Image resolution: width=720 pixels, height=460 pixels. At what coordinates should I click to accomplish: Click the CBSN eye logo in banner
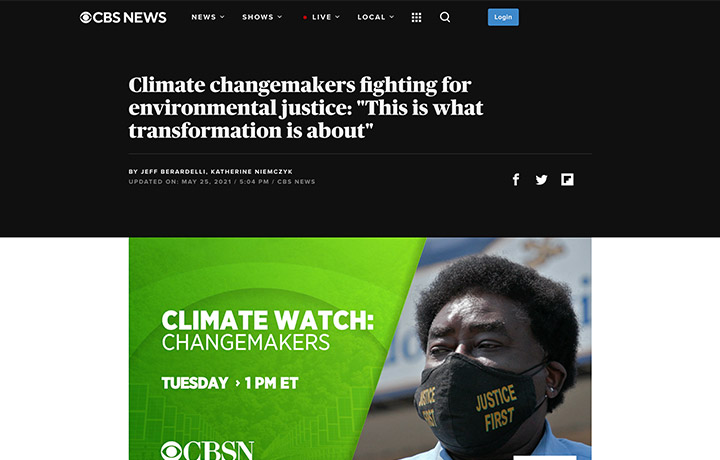pos(171,450)
